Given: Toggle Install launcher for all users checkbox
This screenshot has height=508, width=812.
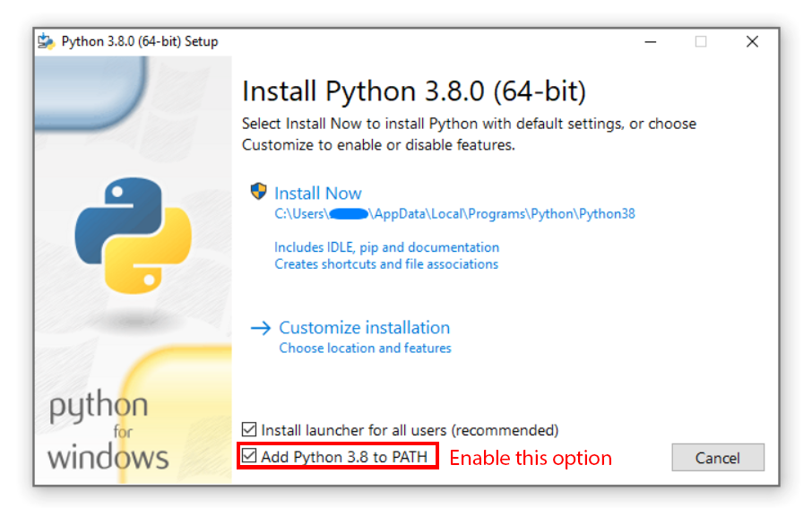Looking at the screenshot, I should pos(249,429).
